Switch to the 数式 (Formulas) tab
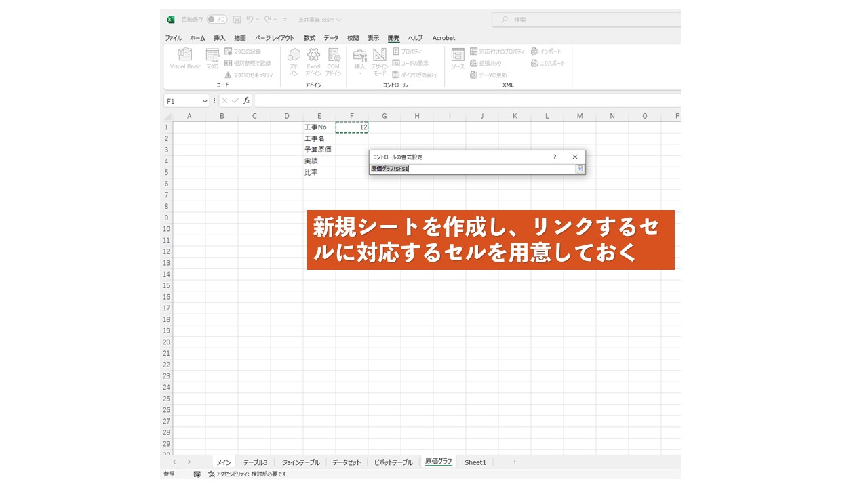This screenshot has width=868, height=488. point(309,38)
